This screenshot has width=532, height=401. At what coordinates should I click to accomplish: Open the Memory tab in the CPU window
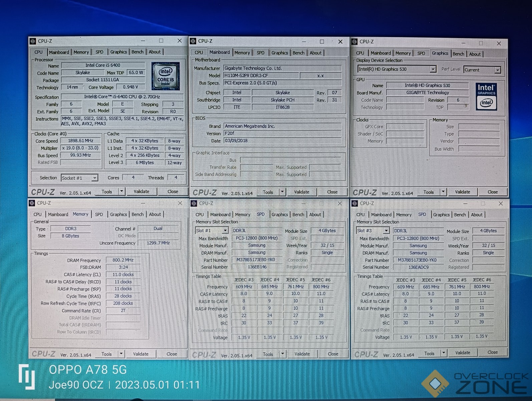point(81,52)
